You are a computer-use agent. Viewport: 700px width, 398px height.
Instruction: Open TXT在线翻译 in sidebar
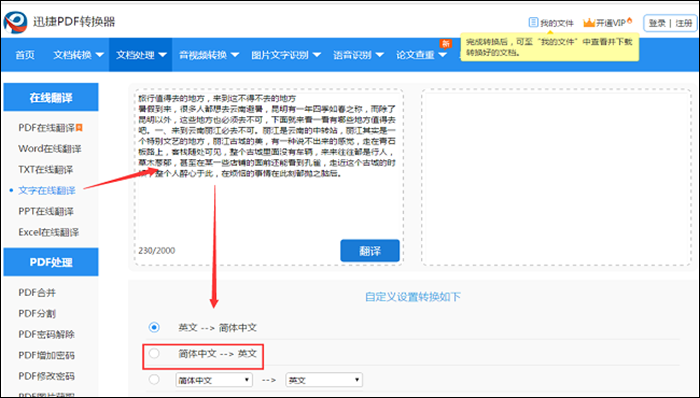click(45, 170)
